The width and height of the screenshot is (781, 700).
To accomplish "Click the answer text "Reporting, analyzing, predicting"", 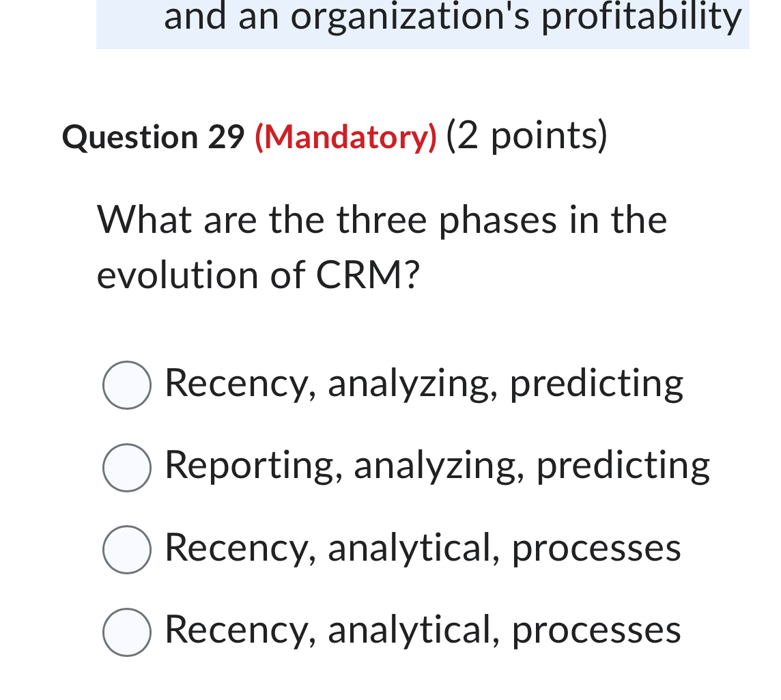I will (436, 466).
